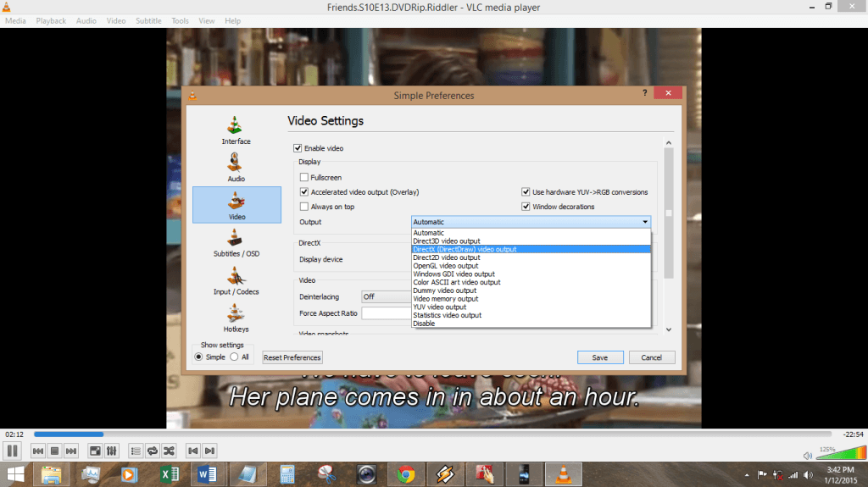Open Input / Codecs preferences
The image size is (868, 487).
[236, 280]
